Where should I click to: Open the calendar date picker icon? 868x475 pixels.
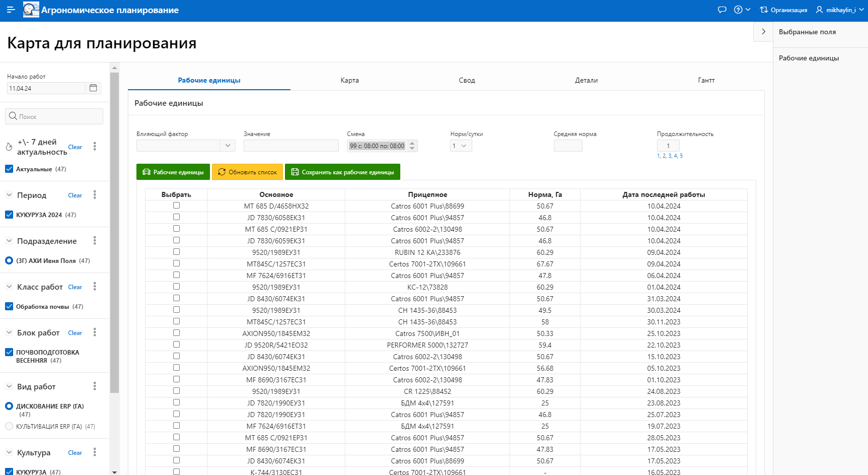click(93, 88)
